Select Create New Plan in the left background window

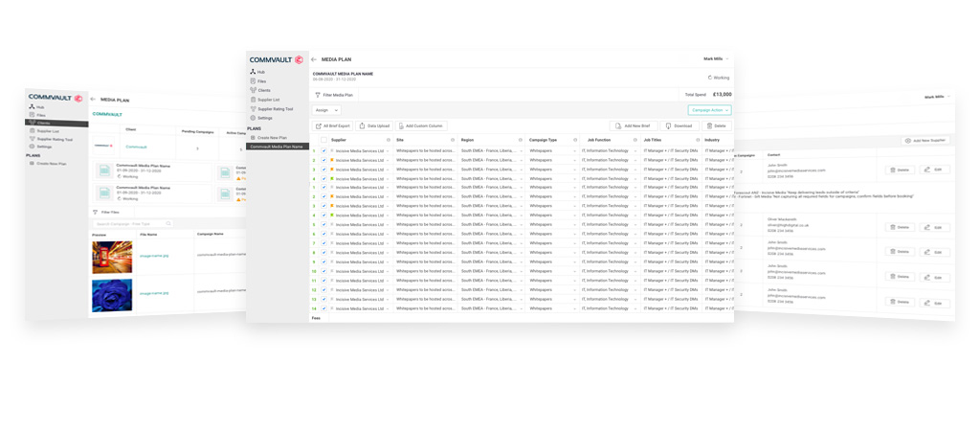tap(48, 164)
